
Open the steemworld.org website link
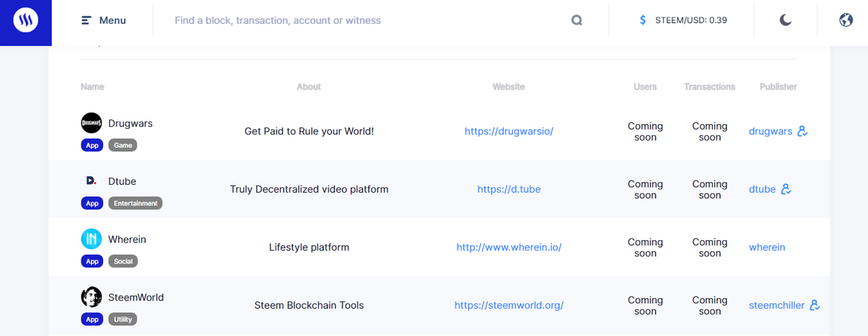pyautogui.click(x=509, y=305)
